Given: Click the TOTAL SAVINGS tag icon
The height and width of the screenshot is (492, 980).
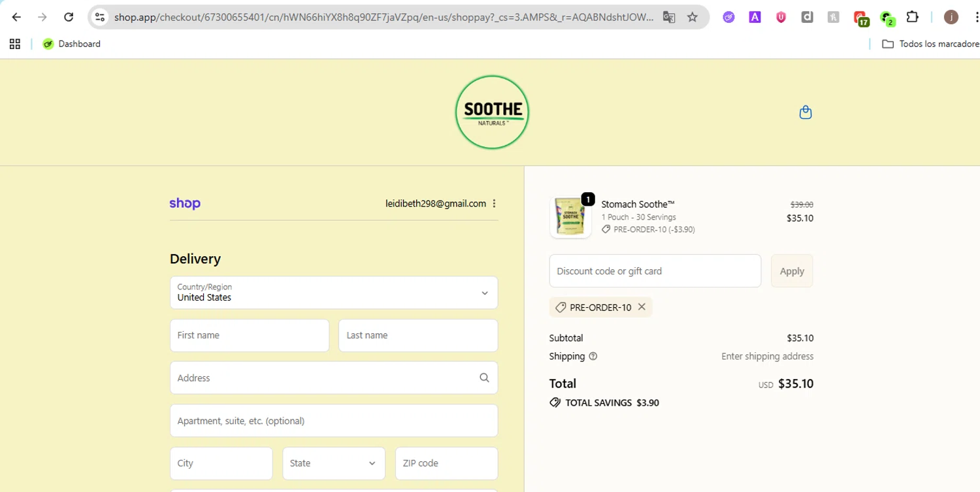Looking at the screenshot, I should [555, 402].
